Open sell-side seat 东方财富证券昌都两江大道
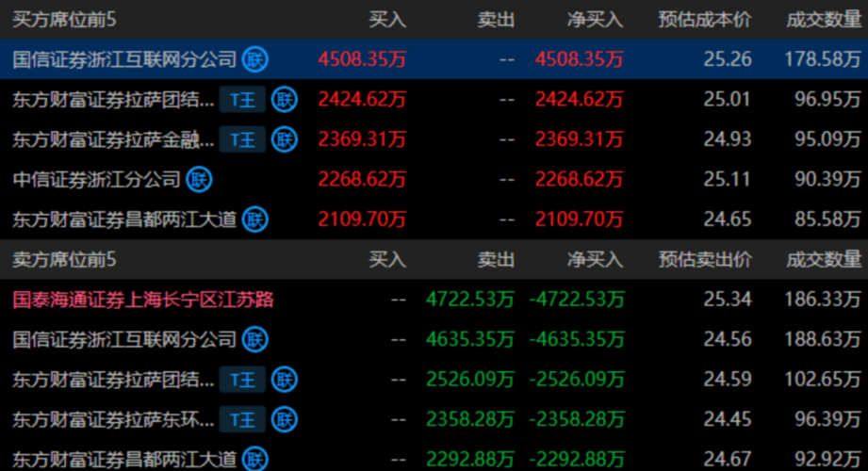Viewport: 868px width, 471px height. point(124,460)
